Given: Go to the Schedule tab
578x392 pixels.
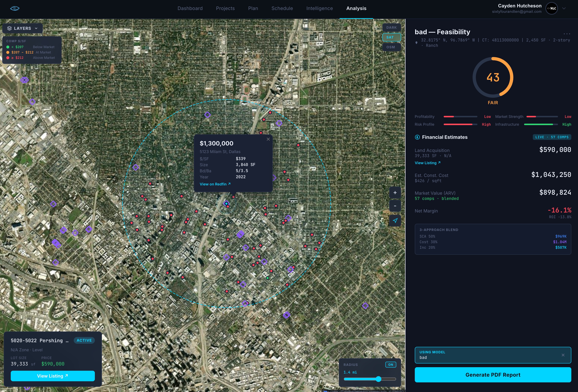Looking at the screenshot, I should tap(282, 9).
